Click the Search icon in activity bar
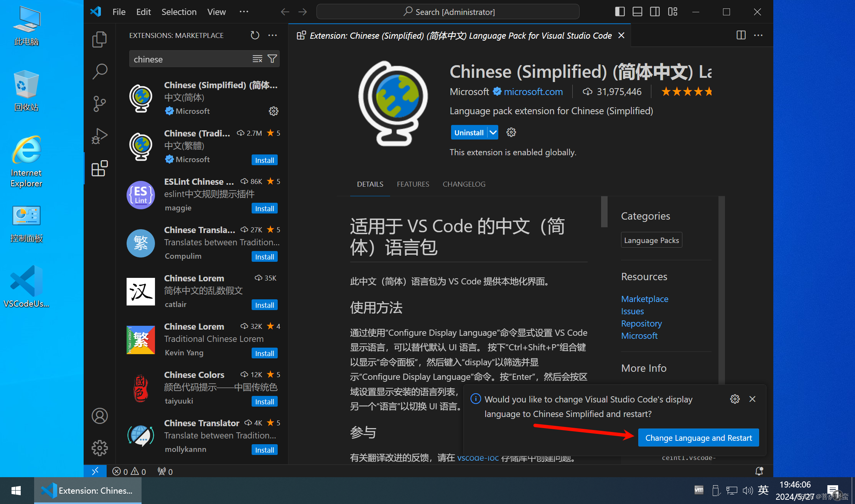Image resolution: width=855 pixels, height=504 pixels. coord(99,71)
